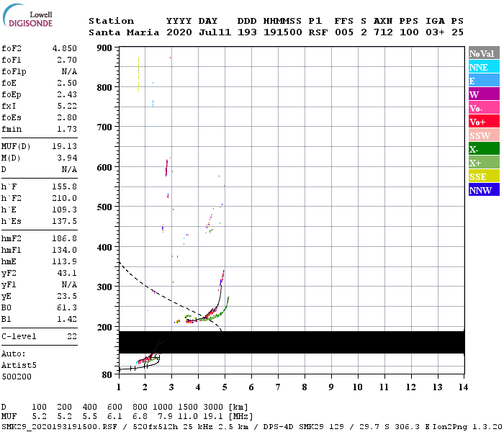504x432 pixels.
Task: Click the C-level value 22
Action: pos(72,336)
